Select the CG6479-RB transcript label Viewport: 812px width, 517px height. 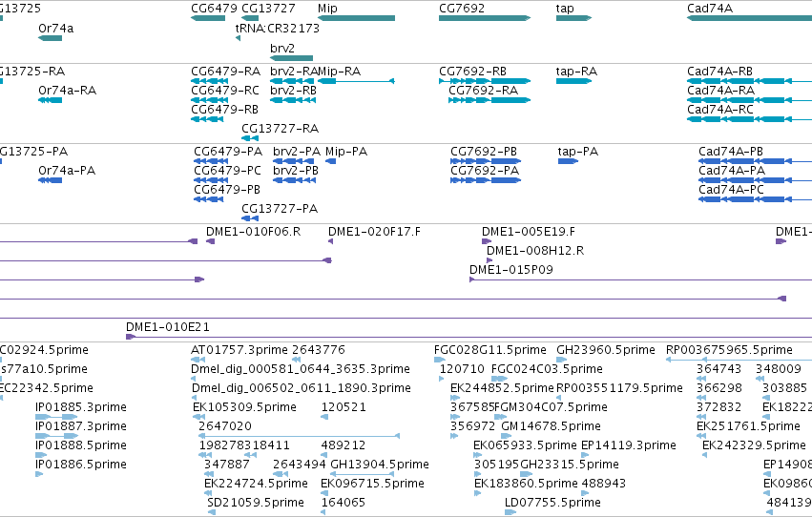click(224, 109)
